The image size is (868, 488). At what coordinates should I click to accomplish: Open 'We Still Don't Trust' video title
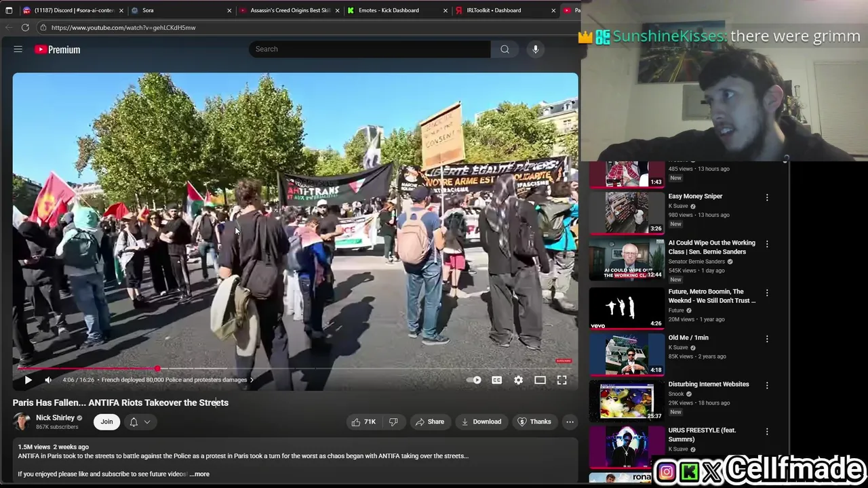click(x=712, y=296)
